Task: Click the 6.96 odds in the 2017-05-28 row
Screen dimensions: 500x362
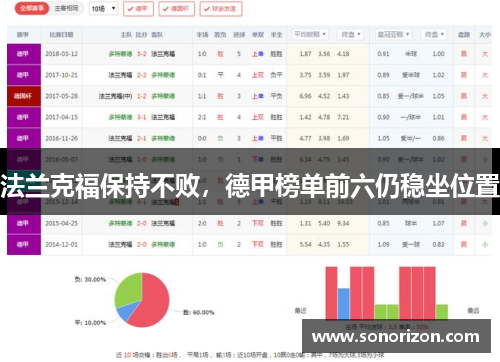Action: click(305, 96)
